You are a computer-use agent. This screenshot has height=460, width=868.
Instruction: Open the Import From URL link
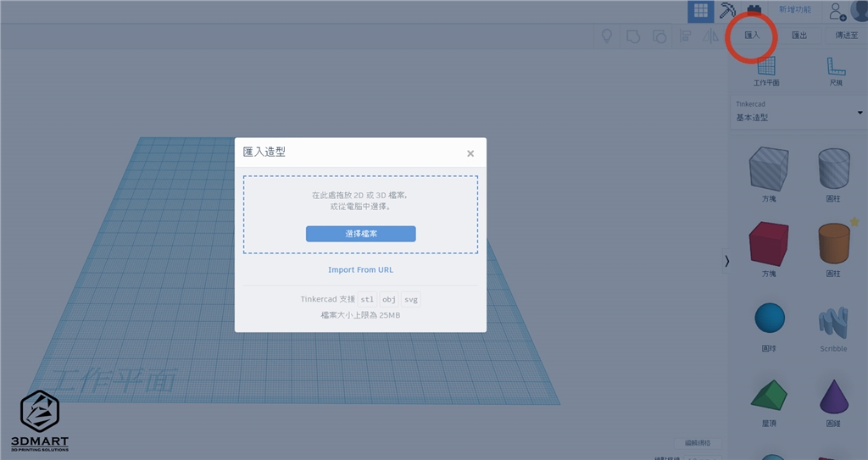tap(360, 269)
